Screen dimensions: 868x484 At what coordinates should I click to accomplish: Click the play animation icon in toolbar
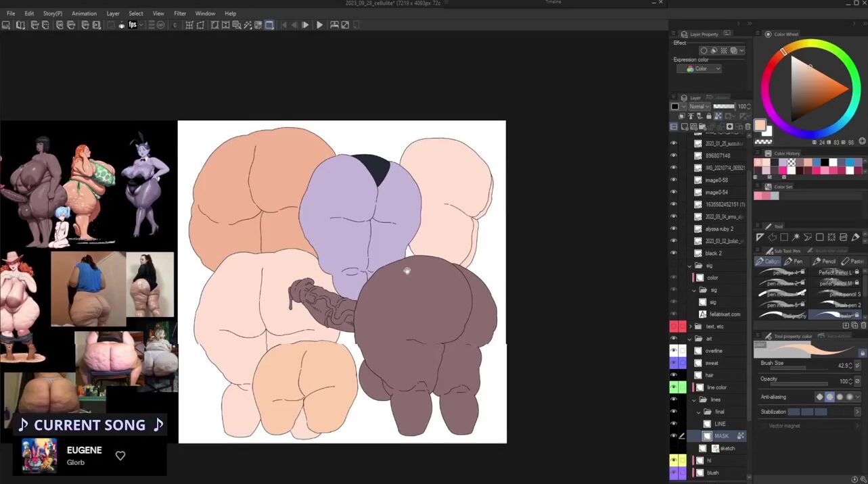(319, 25)
